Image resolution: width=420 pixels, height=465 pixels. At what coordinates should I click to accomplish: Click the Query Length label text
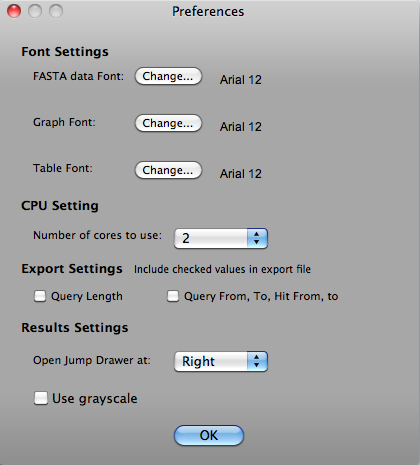click(87, 297)
